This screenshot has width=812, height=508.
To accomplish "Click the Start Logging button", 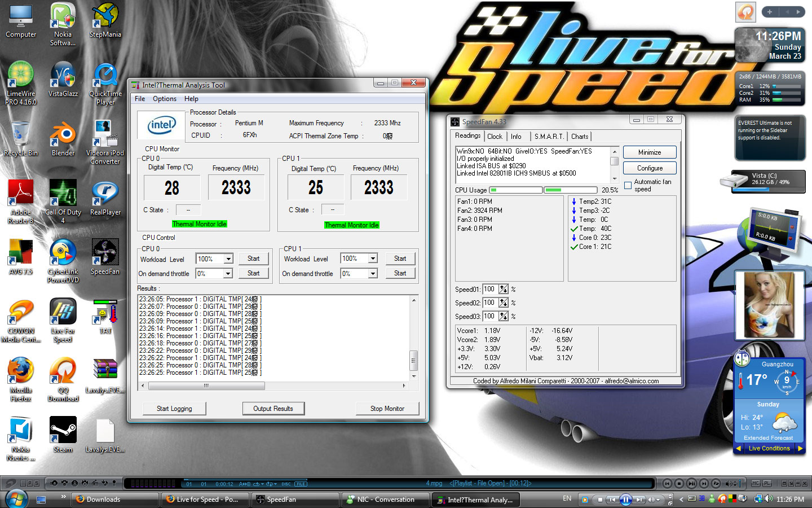I will click(x=174, y=409).
